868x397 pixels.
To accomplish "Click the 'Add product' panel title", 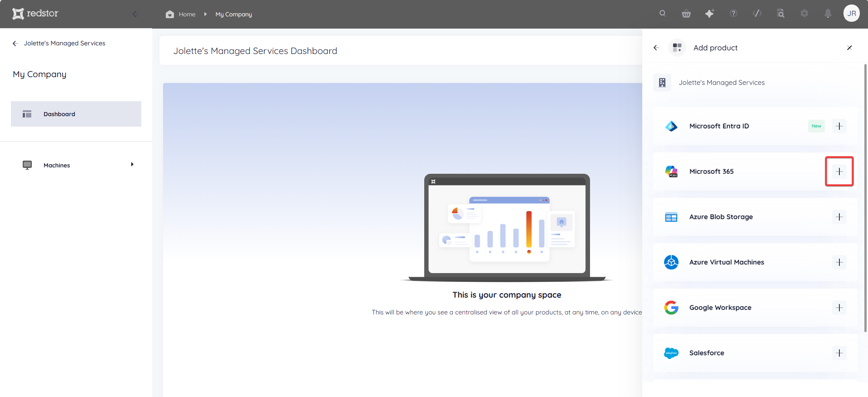I will point(715,48).
